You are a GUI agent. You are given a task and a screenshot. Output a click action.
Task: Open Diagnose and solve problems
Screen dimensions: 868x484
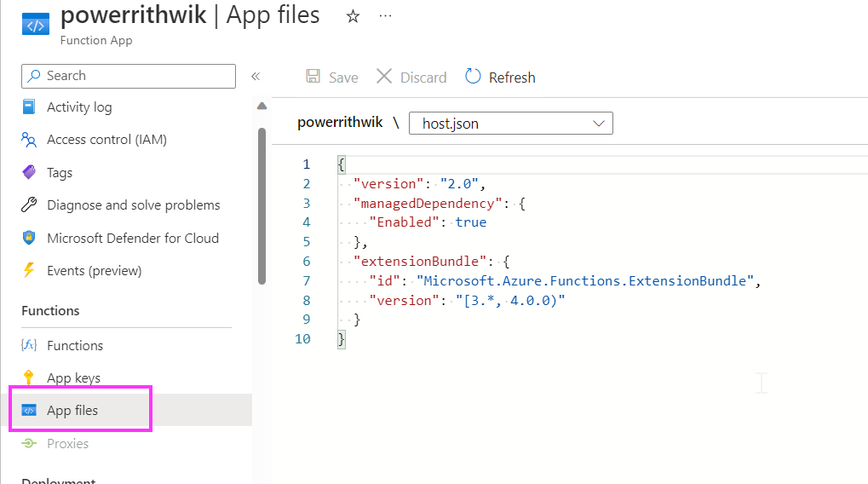pyautogui.click(x=134, y=205)
